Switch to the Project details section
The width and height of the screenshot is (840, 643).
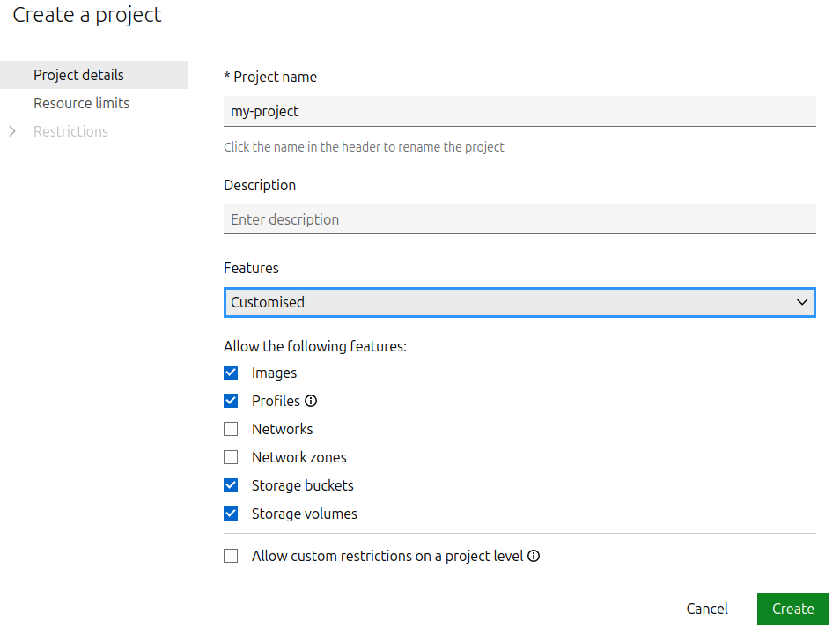(78, 75)
